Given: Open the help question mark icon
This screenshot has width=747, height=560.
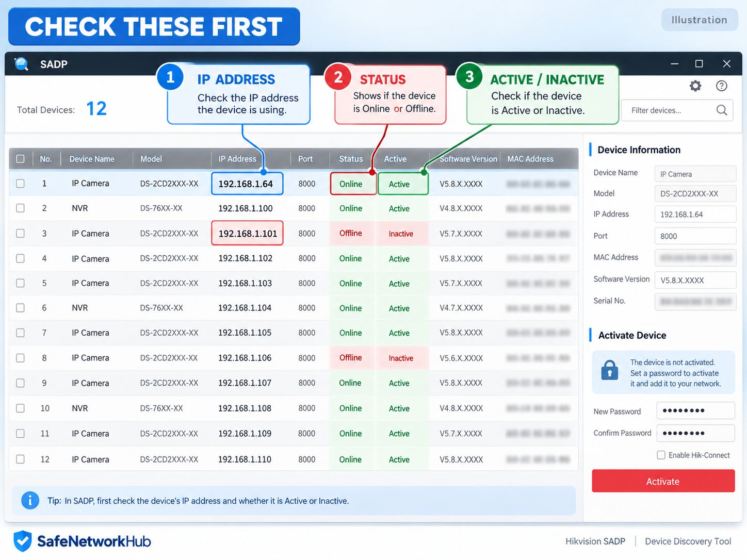Looking at the screenshot, I should [x=722, y=86].
